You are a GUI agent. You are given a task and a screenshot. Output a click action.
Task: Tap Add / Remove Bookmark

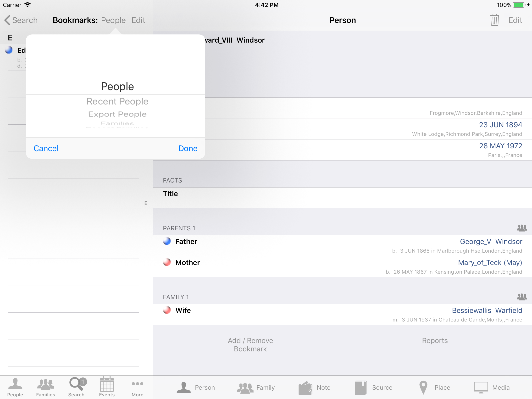click(250, 345)
